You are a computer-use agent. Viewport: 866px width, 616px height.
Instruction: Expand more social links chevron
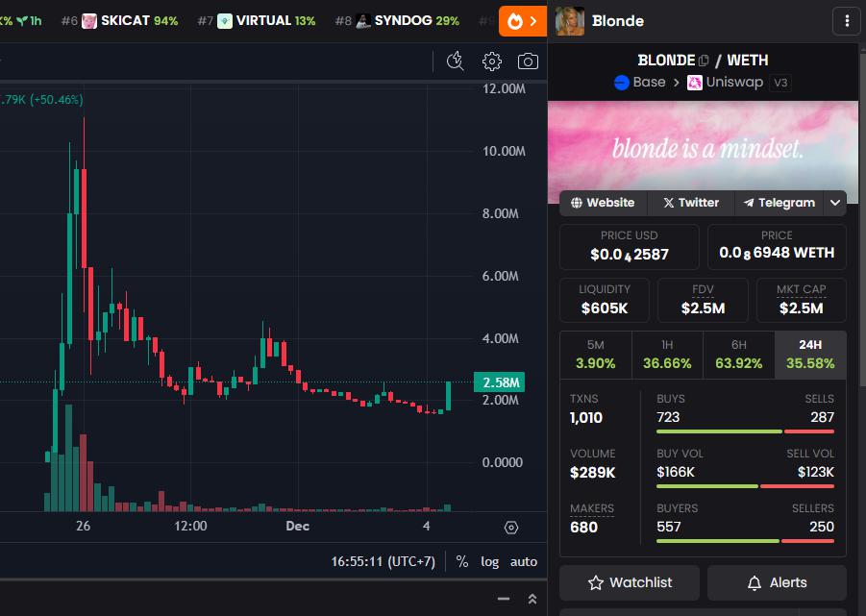click(835, 203)
